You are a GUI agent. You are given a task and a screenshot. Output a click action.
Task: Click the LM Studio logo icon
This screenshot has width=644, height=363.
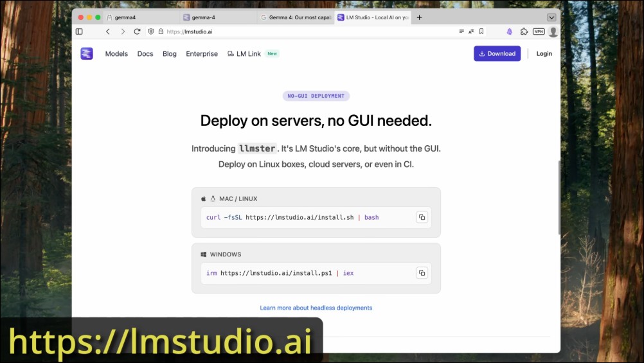pyautogui.click(x=87, y=53)
